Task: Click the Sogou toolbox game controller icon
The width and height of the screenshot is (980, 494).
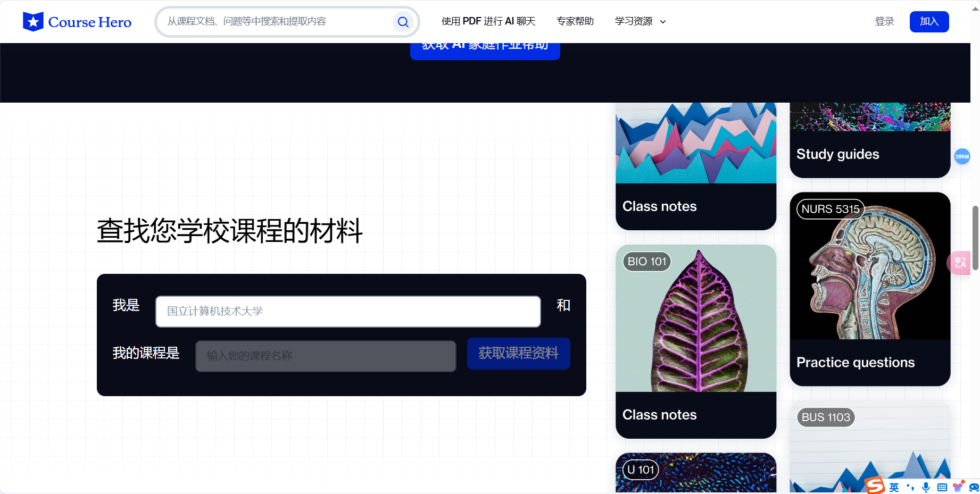Action: point(975,488)
